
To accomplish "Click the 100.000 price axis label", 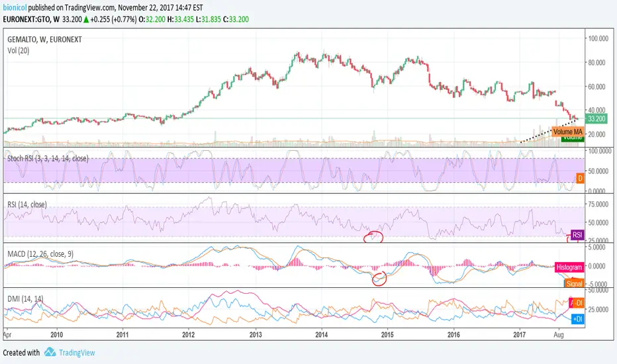I will pyautogui.click(x=598, y=38).
